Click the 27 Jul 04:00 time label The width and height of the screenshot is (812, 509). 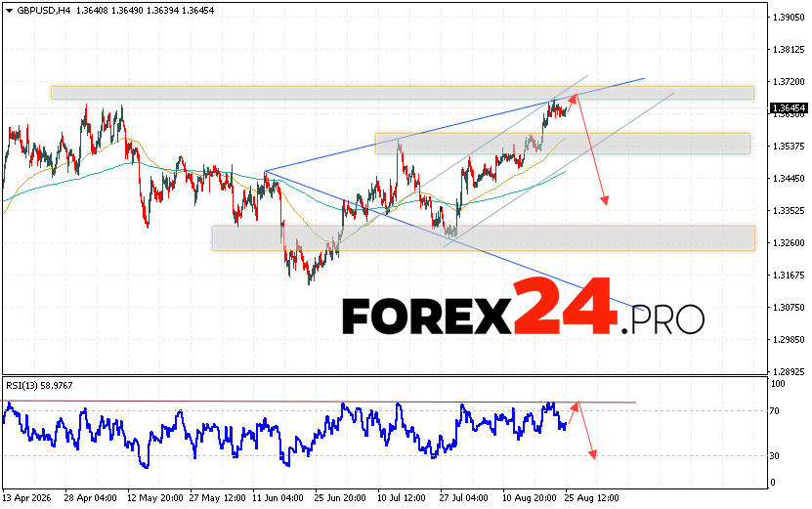(463, 497)
